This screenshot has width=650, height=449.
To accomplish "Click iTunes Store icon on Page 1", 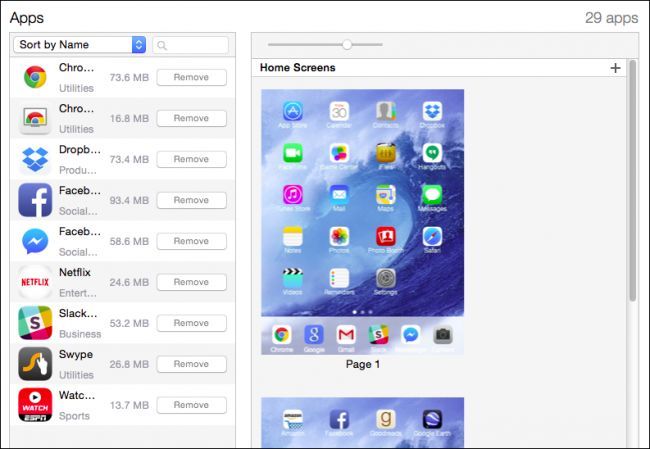I will 293,194.
